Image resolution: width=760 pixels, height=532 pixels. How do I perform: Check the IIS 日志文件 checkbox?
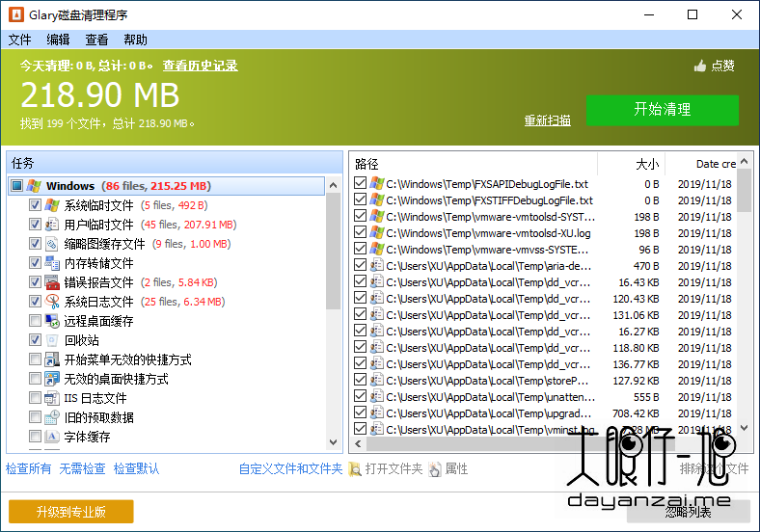[35, 398]
